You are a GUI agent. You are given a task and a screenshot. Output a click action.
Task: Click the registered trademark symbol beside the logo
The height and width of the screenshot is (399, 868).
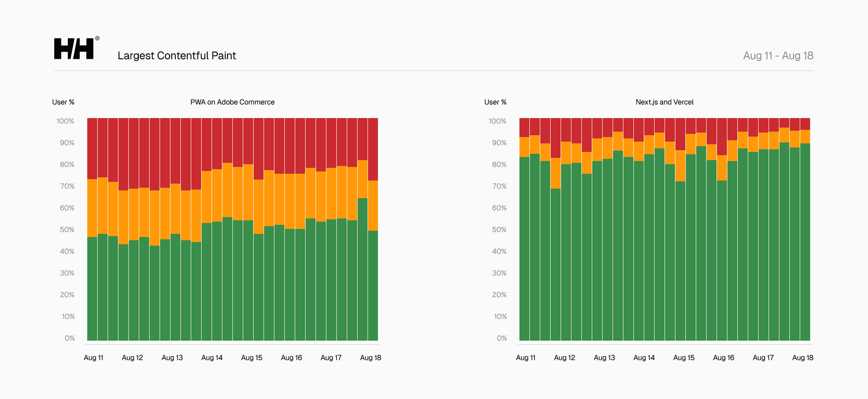(x=97, y=38)
